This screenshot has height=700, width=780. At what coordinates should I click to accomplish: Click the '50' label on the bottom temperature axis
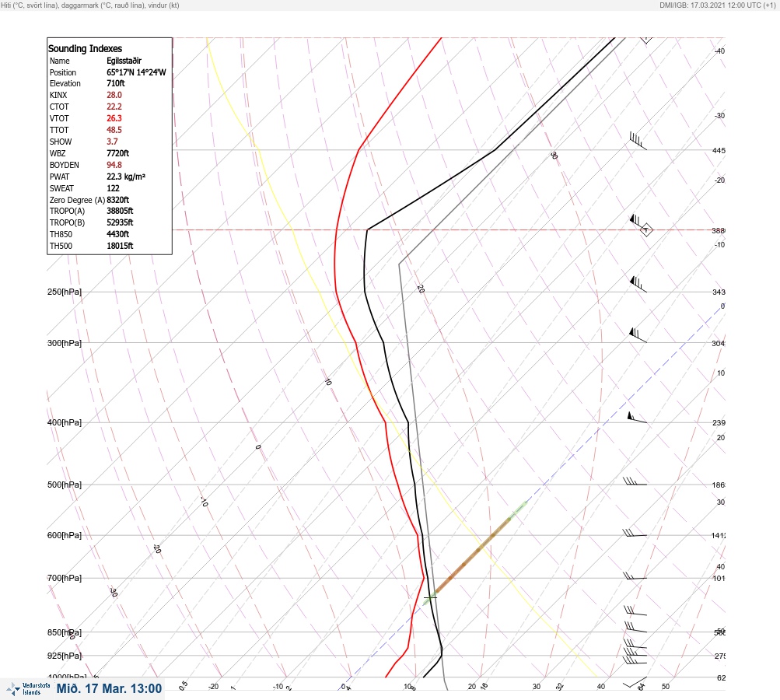pos(666,687)
